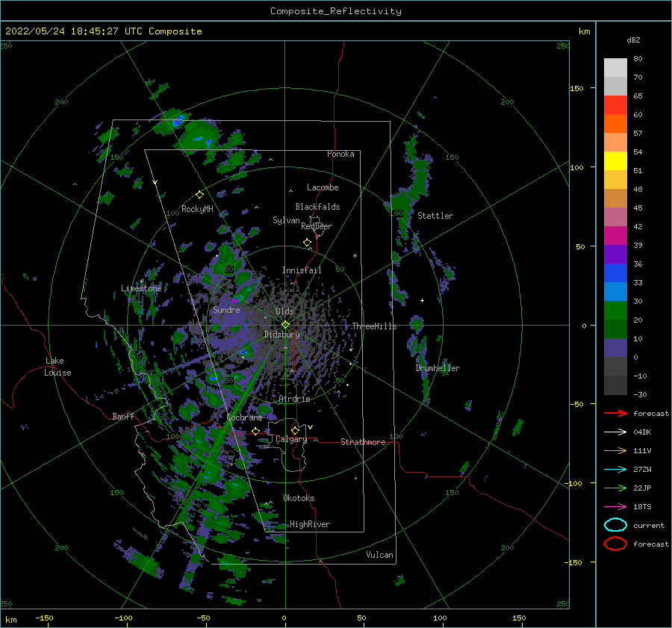
Task: Click the yellow diamond marker below RedDeer
Action: [307, 243]
